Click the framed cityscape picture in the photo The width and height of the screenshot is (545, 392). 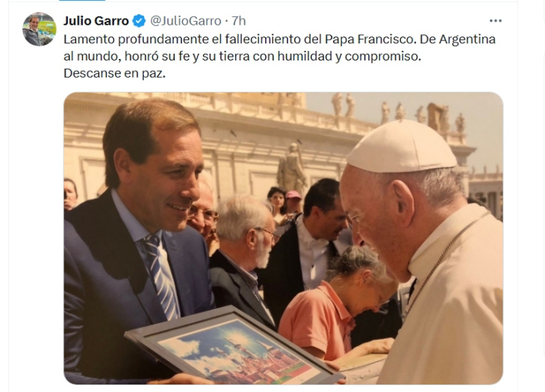234,347
